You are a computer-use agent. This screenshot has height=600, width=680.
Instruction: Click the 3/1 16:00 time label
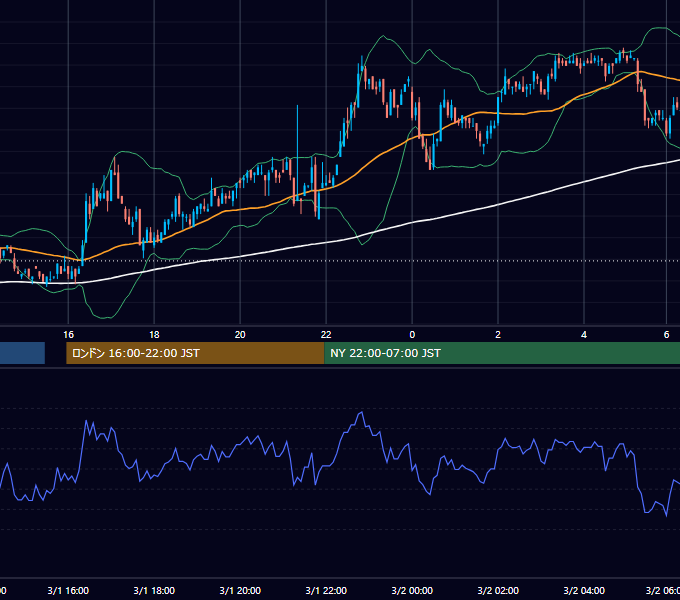point(68,590)
